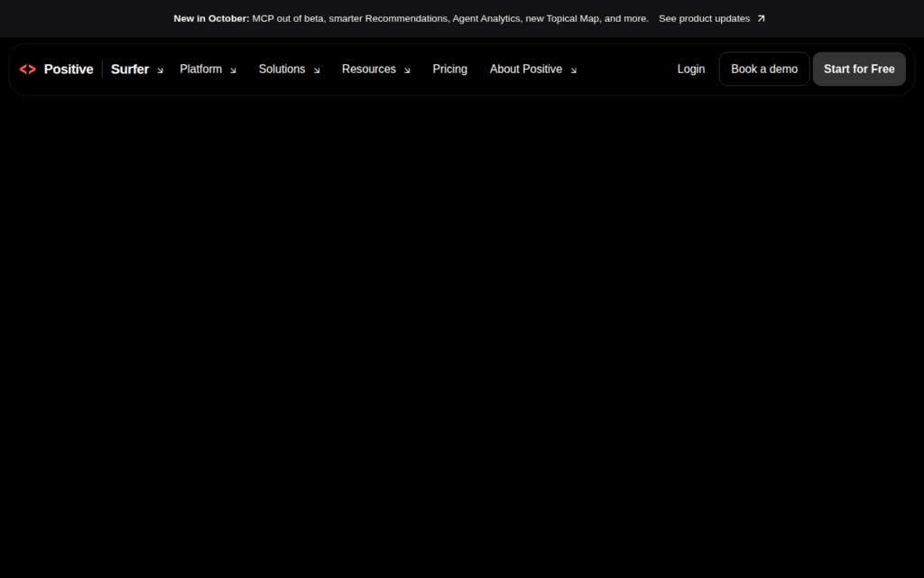This screenshot has height=578, width=924.
Task: Click the Positive brand name
Action: [69, 70]
